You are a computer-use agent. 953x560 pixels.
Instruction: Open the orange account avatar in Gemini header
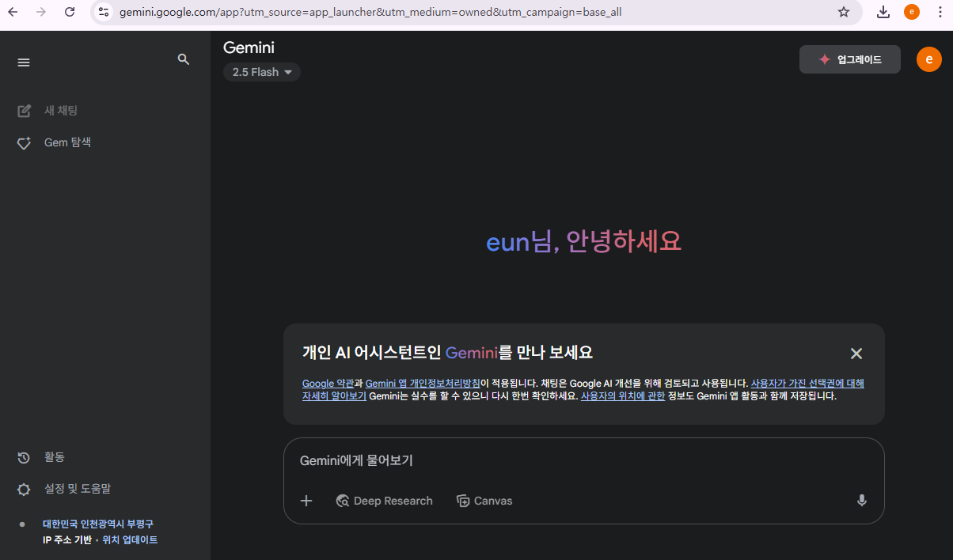[x=929, y=59]
